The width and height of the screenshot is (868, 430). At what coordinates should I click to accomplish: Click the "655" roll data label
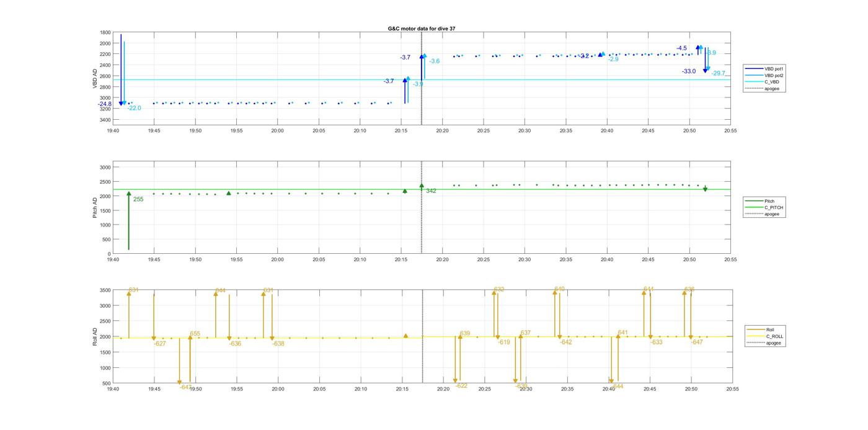click(x=195, y=334)
